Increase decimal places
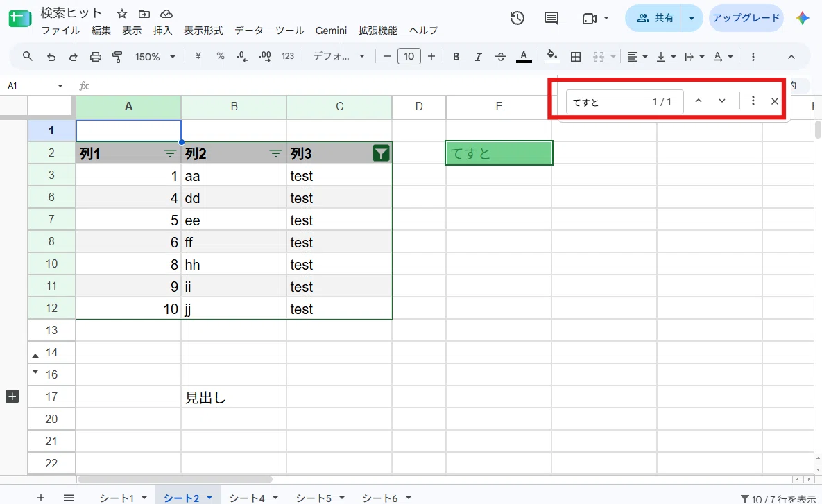The width and height of the screenshot is (822, 504). [x=265, y=57]
